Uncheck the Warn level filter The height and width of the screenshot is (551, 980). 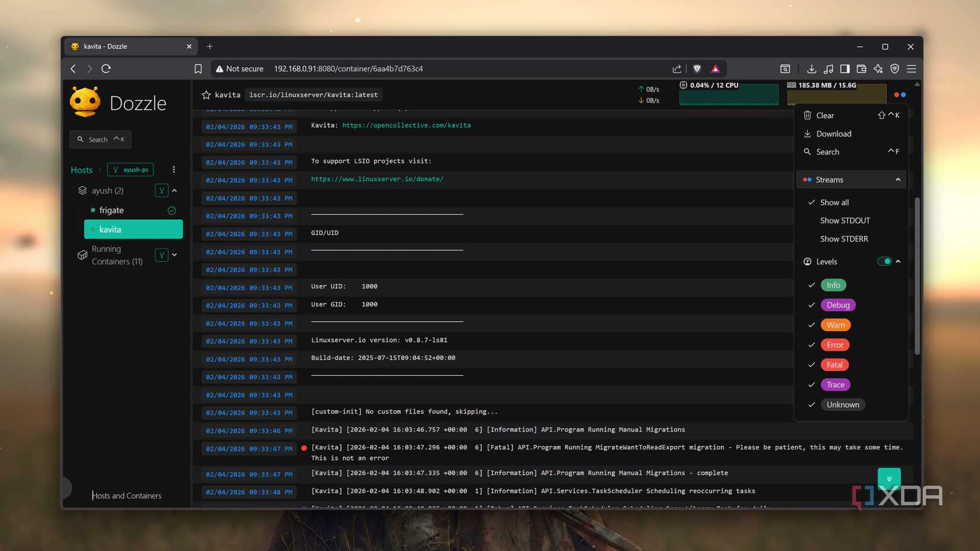click(836, 325)
